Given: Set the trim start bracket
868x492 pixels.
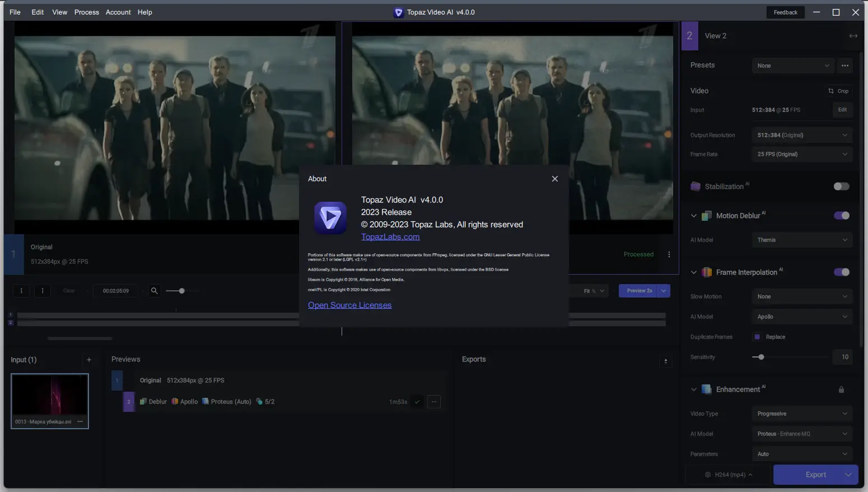Looking at the screenshot, I should pyautogui.click(x=21, y=291).
